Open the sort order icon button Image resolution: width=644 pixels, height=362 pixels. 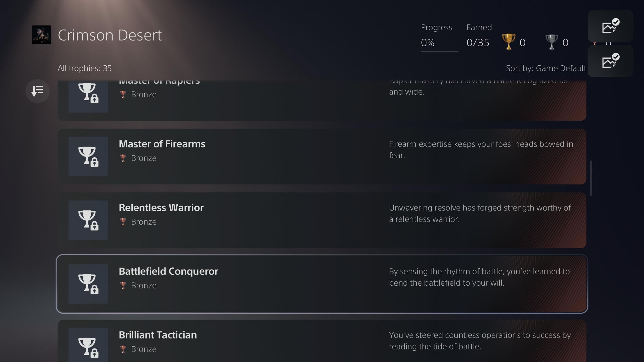pos(37,91)
